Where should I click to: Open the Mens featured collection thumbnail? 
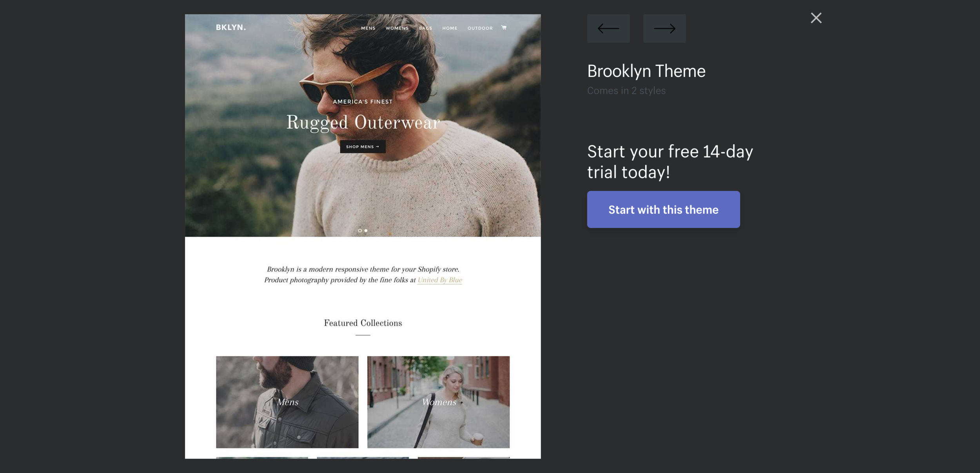(x=287, y=402)
